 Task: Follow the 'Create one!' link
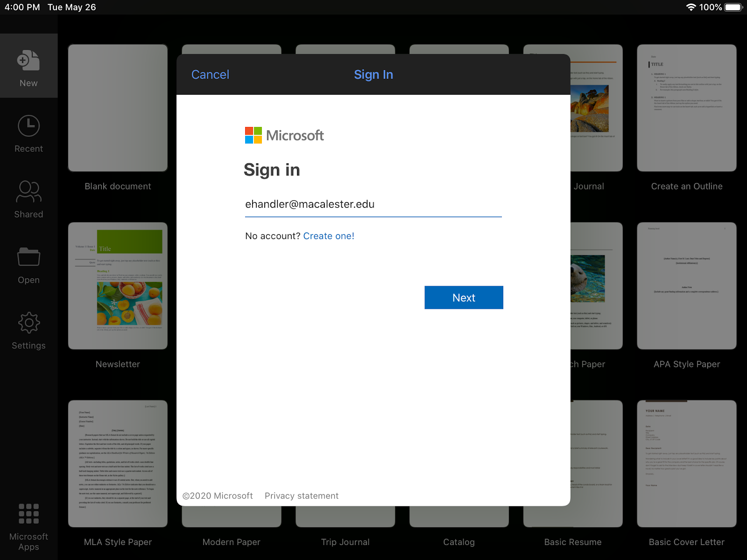[x=329, y=236]
